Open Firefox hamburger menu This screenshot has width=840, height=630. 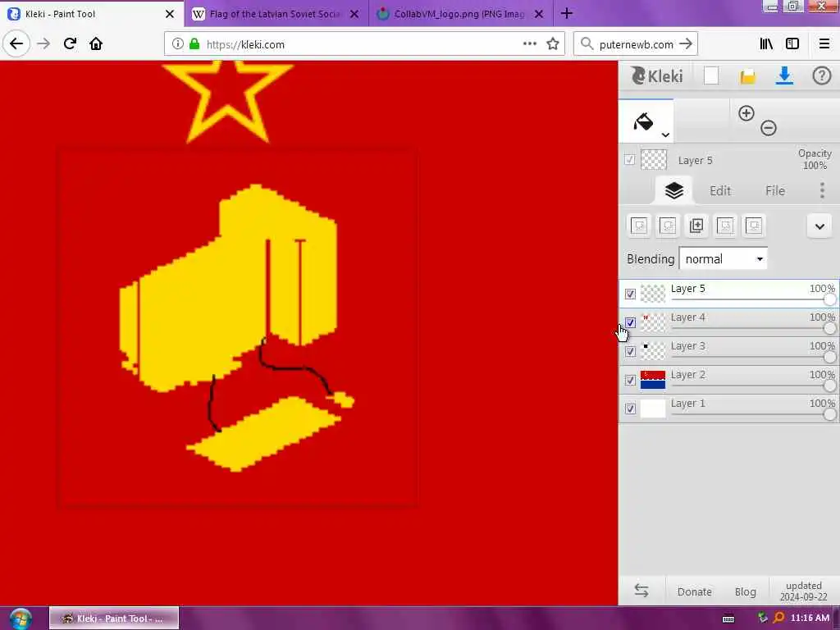coord(824,44)
